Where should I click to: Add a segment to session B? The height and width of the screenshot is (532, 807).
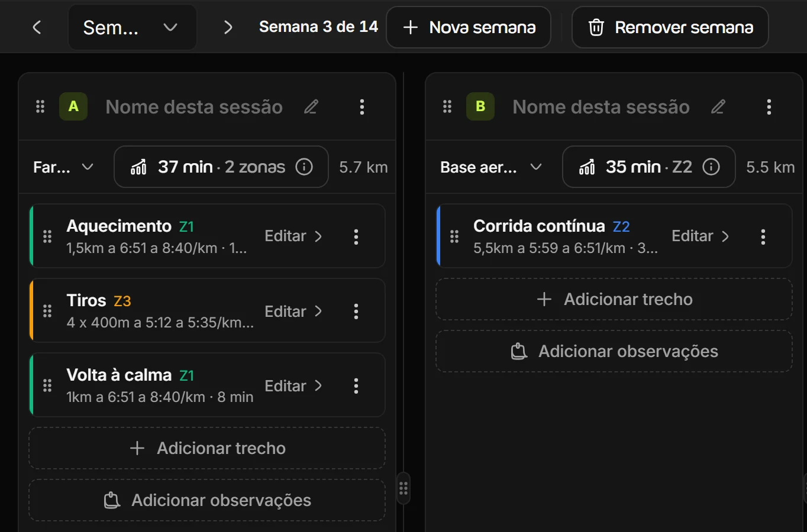coord(614,299)
